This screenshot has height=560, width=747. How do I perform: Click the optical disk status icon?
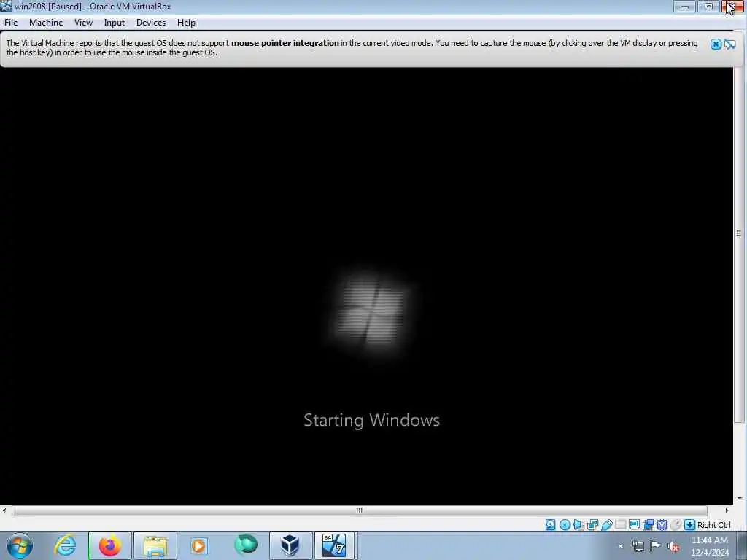point(565,525)
